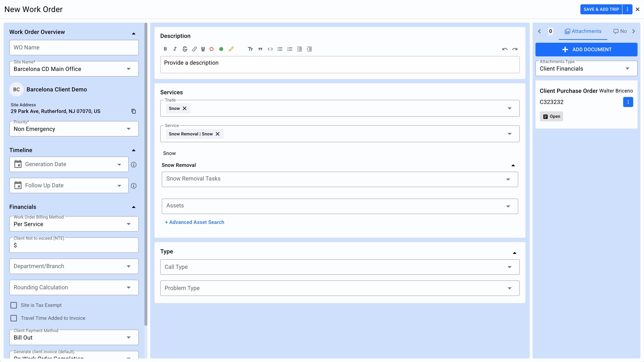The image size is (644, 362).
Task: Open the Priority dropdown
Action: (74, 129)
